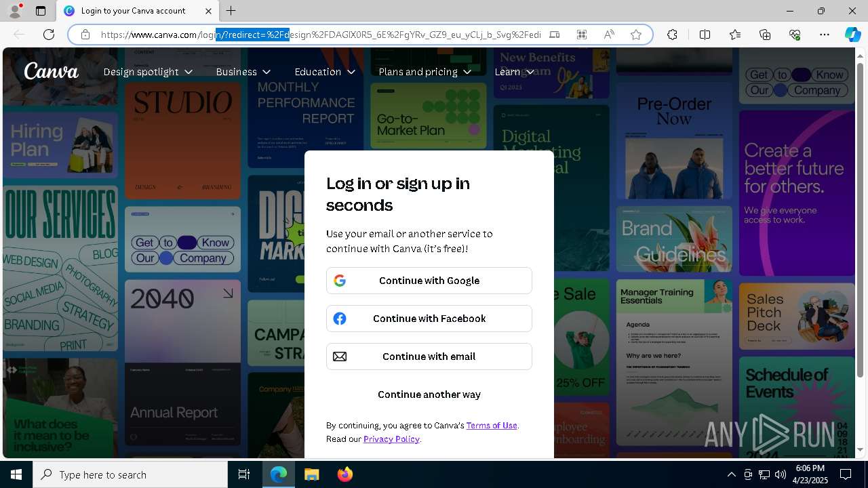Open the network status icon
The height and width of the screenshot is (488, 868).
coord(764,474)
